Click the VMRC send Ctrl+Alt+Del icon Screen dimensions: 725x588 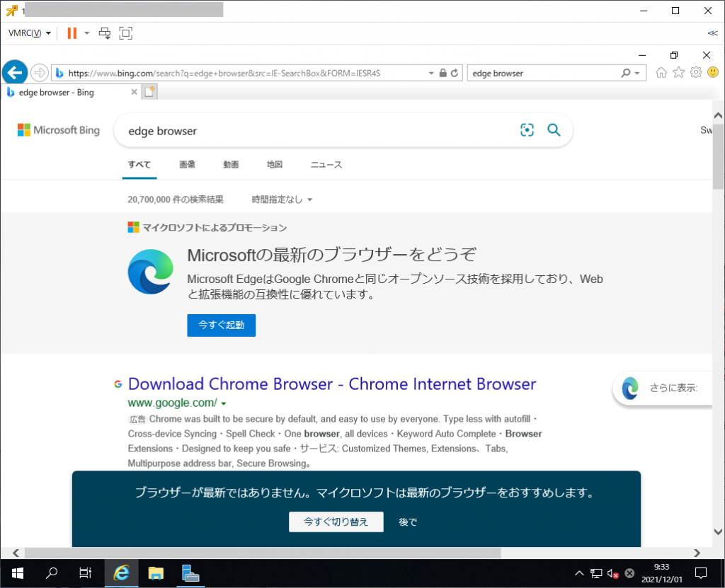pos(105,33)
